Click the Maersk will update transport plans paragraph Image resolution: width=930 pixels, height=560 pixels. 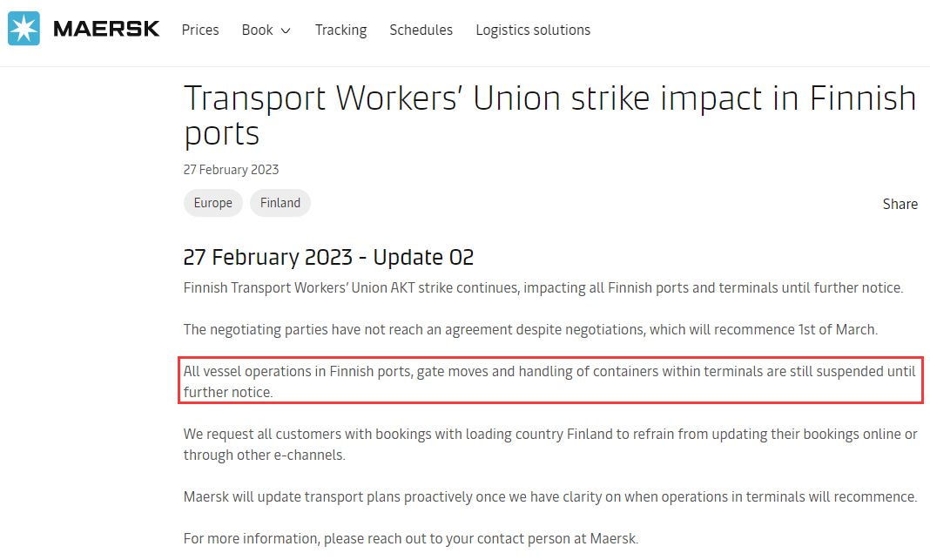click(550, 496)
